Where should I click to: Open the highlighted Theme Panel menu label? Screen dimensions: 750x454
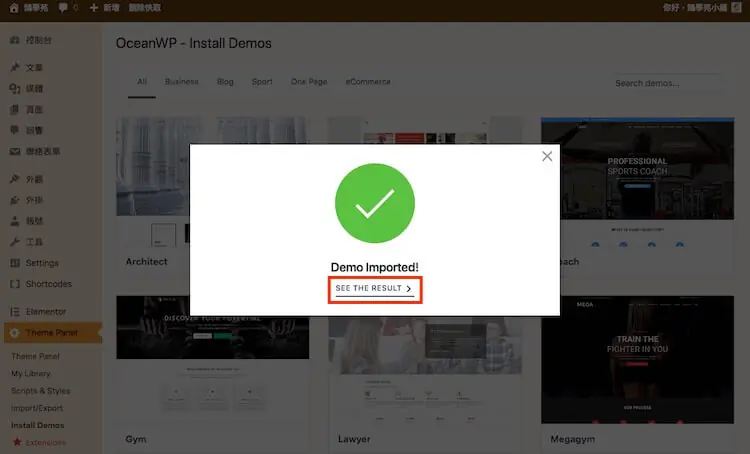coord(52,332)
